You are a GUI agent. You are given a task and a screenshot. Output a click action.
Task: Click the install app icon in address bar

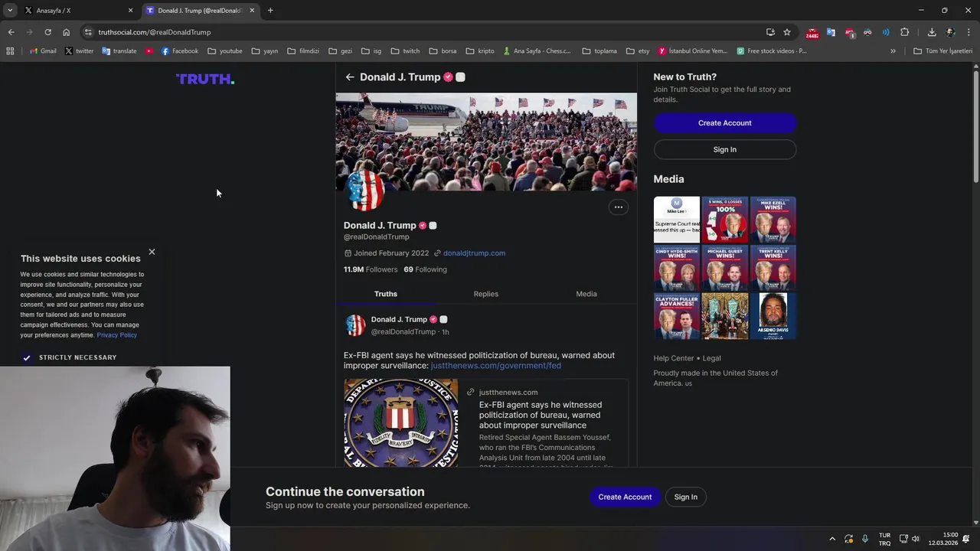tap(770, 32)
